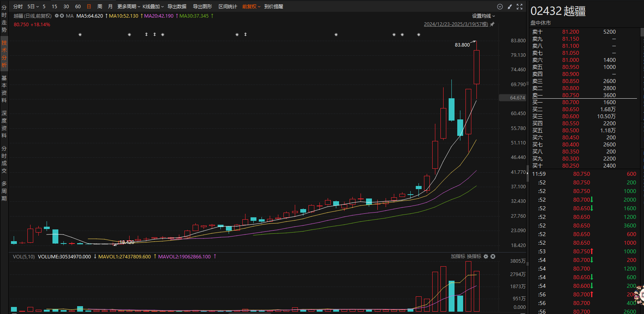Close the VOL indicator panel
The width and height of the screenshot is (644, 314).
click(x=493, y=256)
